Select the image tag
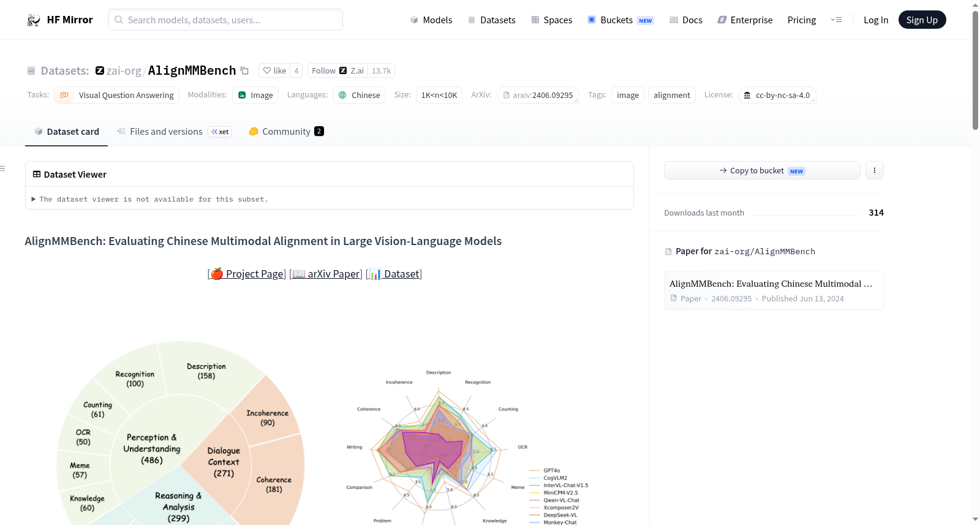 click(628, 95)
